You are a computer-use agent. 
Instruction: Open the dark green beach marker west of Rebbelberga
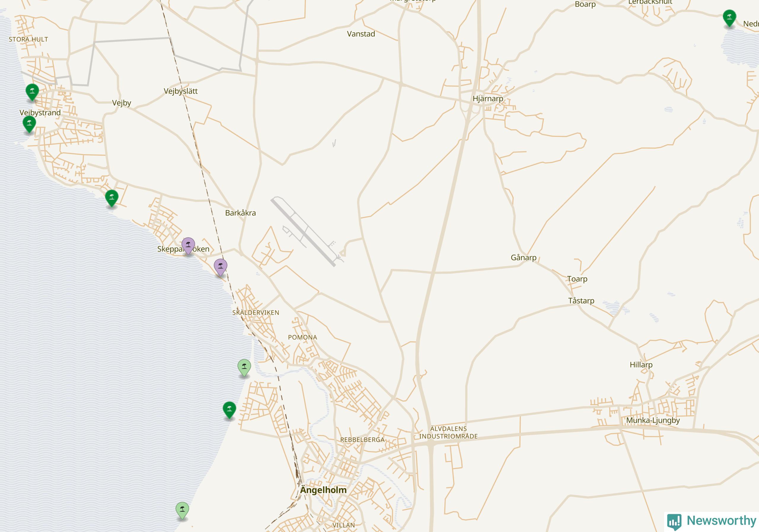(x=229, y=410)
